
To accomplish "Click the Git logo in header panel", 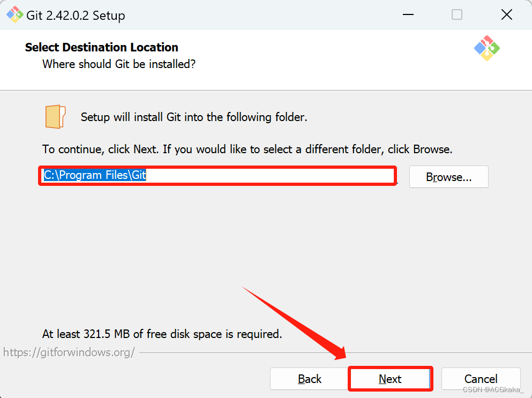I will [487, 48].
